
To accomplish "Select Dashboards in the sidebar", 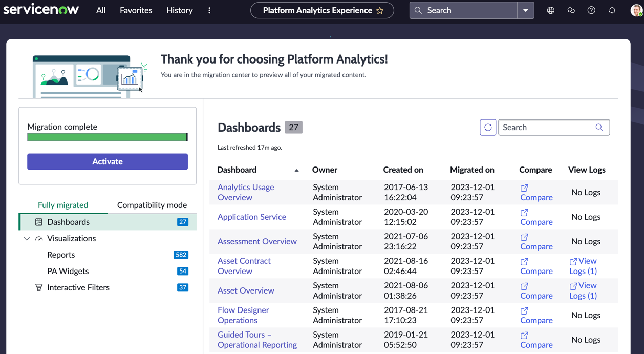I will pyautogui.click(x=108, y=222).
